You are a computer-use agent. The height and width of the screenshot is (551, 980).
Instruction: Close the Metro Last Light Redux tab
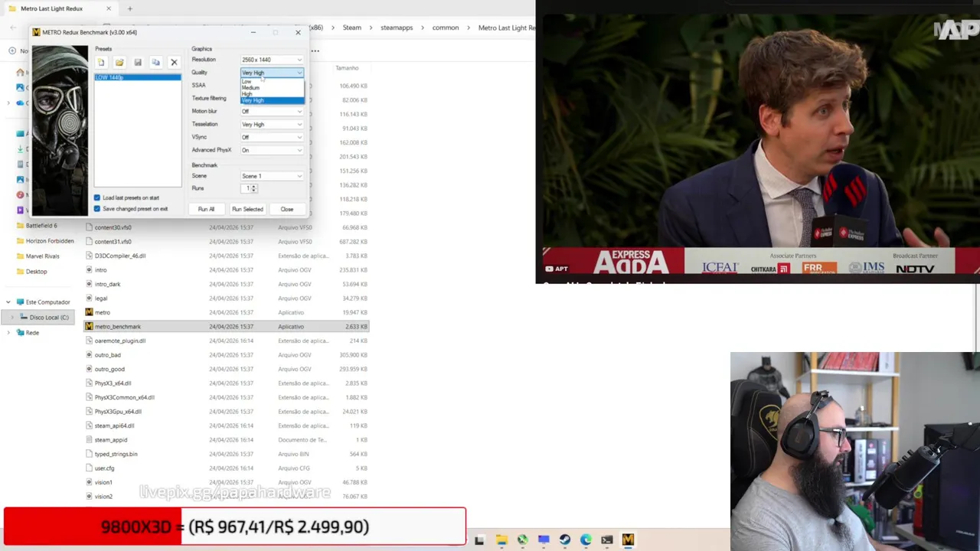[x=109, y=8]
